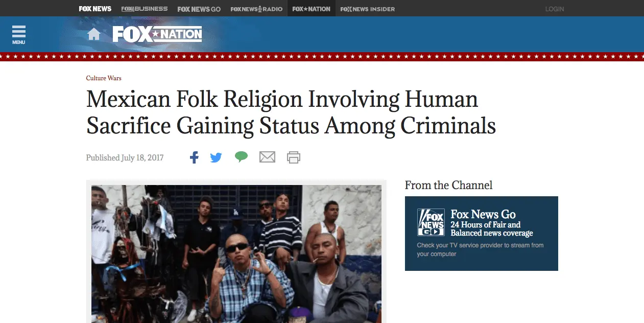Open Fox News Go in top bar
The width and height of the screenshot is (644, 323).
pyautogui.click(x=199, y=9)
